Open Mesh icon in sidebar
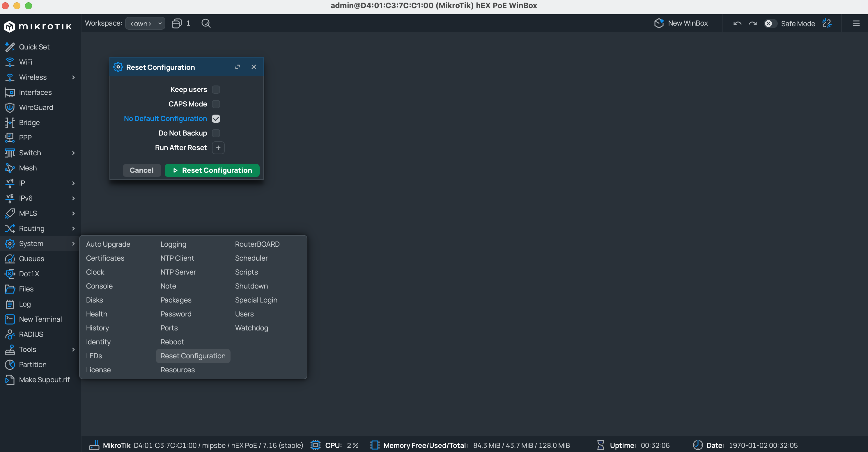868x452 pixels. (x=10, y=168)
